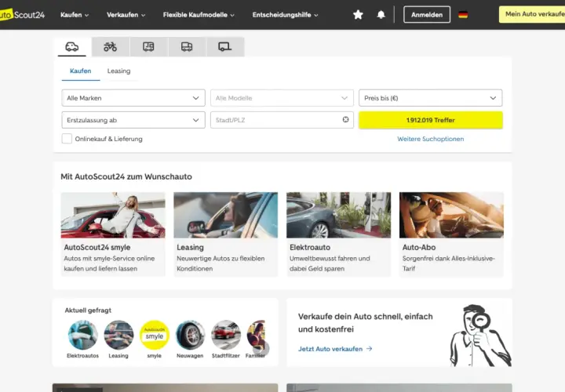Open favorites via the star icon
Image resolution: width=565 pixels, height=392 pixels.
pyautogui.click(x=358, y=15)
